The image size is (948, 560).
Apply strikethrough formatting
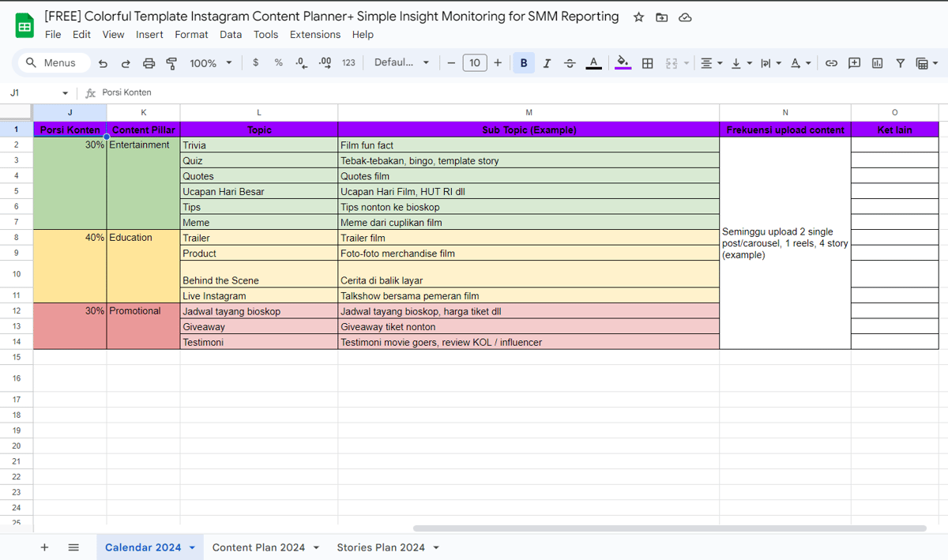pyautogui.click(x=570, y=62)
